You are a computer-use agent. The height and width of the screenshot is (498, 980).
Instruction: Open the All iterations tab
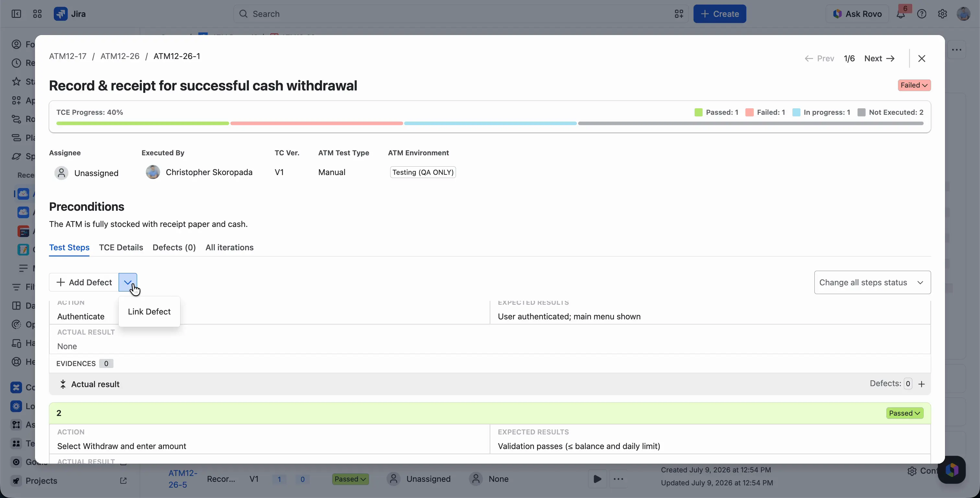(x=229, y=247)
